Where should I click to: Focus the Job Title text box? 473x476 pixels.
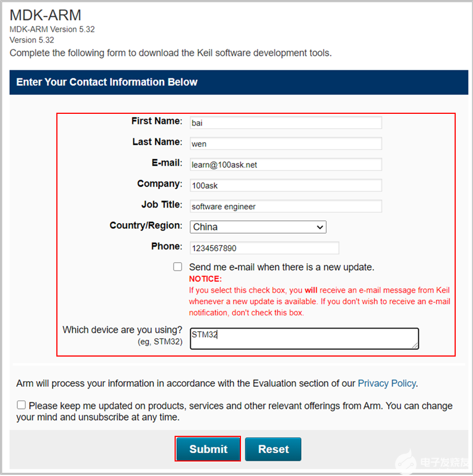pos(286,206)
